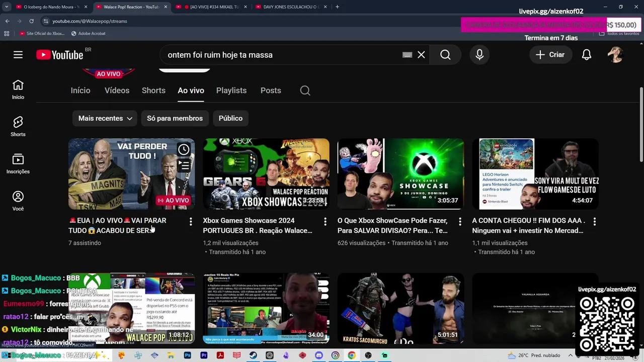The image size is (644, 362).
Task: Open the Xbox Games Showcase 2024 video title
Action: pyautogui.click(x=258, y=225)
